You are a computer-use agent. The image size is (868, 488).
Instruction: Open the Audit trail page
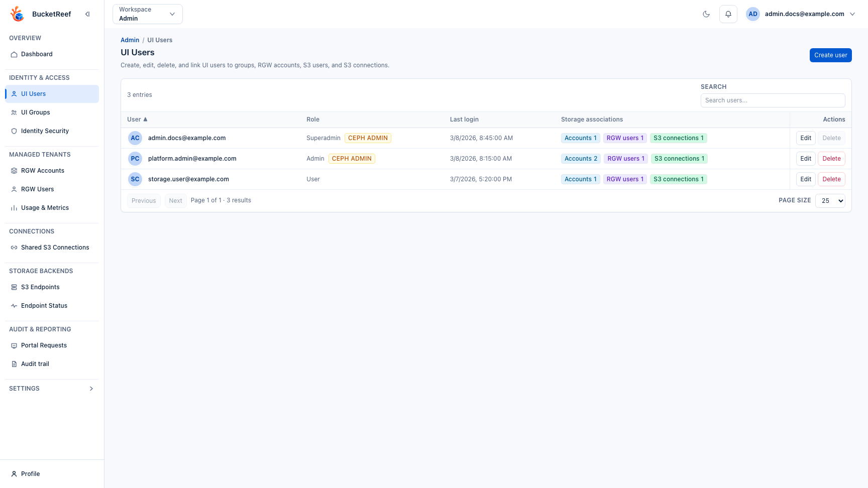[x=52, y=364]
